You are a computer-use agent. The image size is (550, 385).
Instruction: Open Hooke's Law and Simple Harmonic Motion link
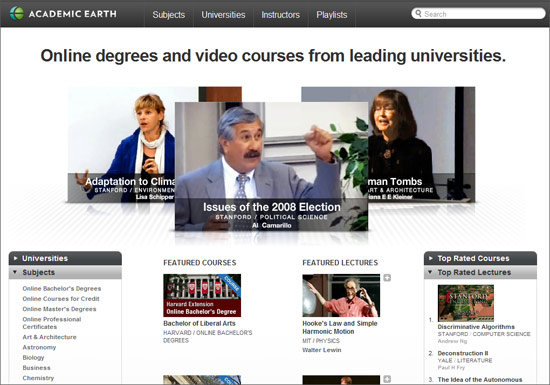point(340,327)
